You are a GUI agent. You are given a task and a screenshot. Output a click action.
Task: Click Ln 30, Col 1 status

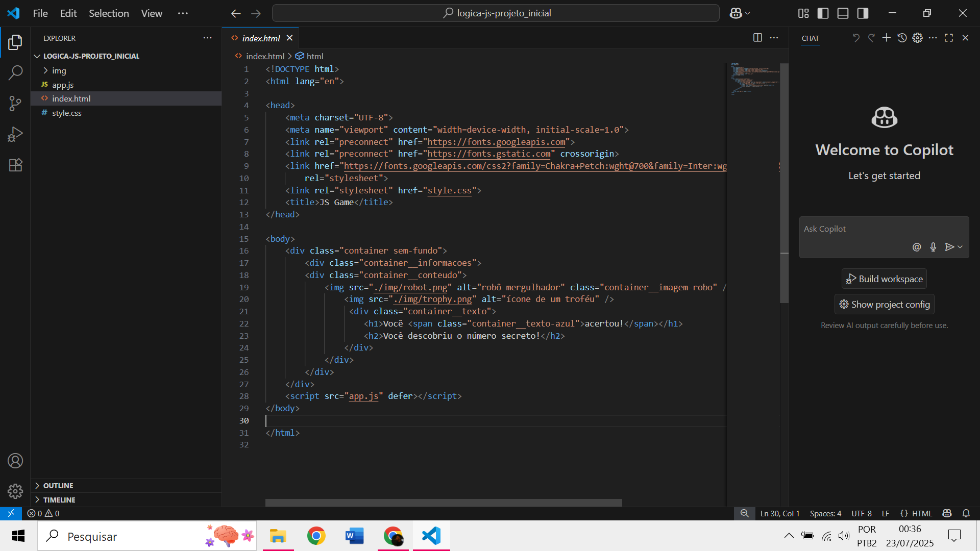pos(780,513)
